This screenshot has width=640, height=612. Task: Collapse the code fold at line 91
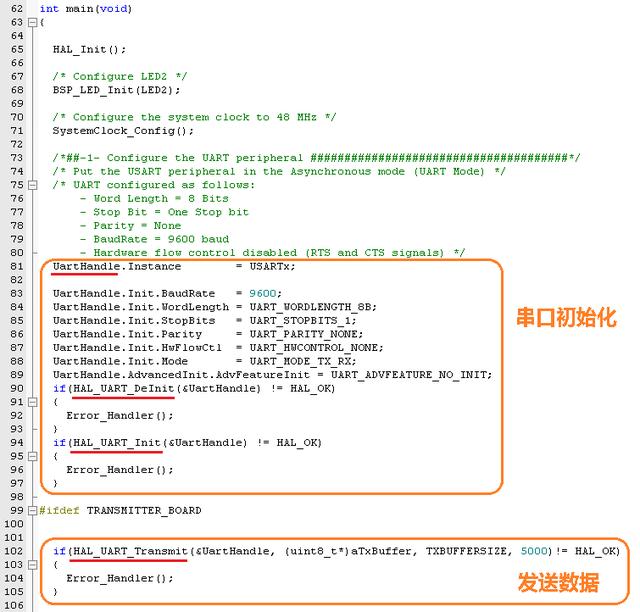tap(32, 402)
